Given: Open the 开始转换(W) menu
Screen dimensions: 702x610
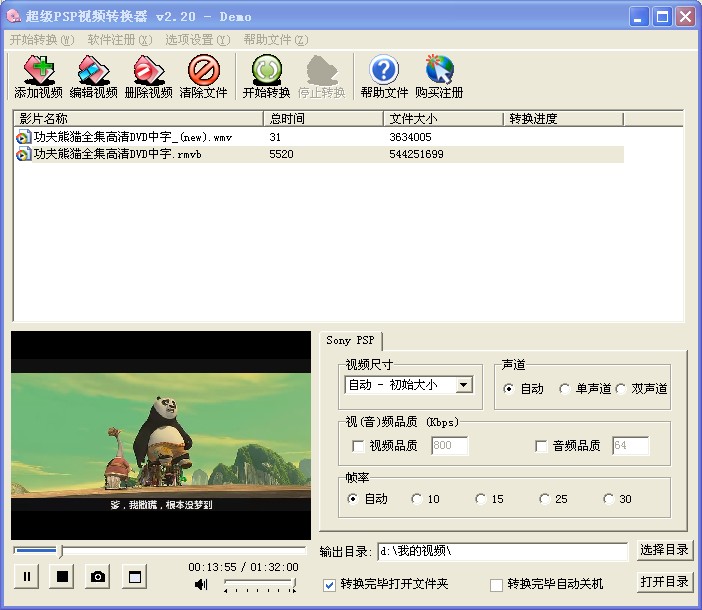Looking at the screenshot, I should [42, 40].
